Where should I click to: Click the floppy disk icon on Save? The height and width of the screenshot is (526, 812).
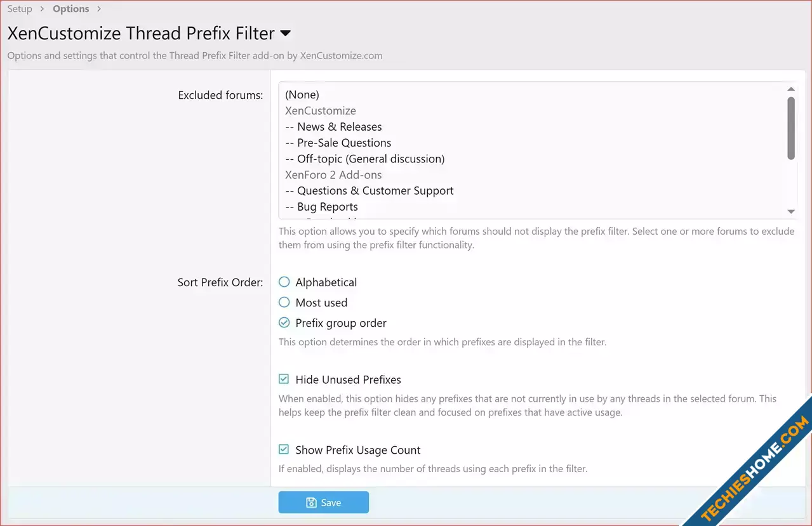[311, 503]
